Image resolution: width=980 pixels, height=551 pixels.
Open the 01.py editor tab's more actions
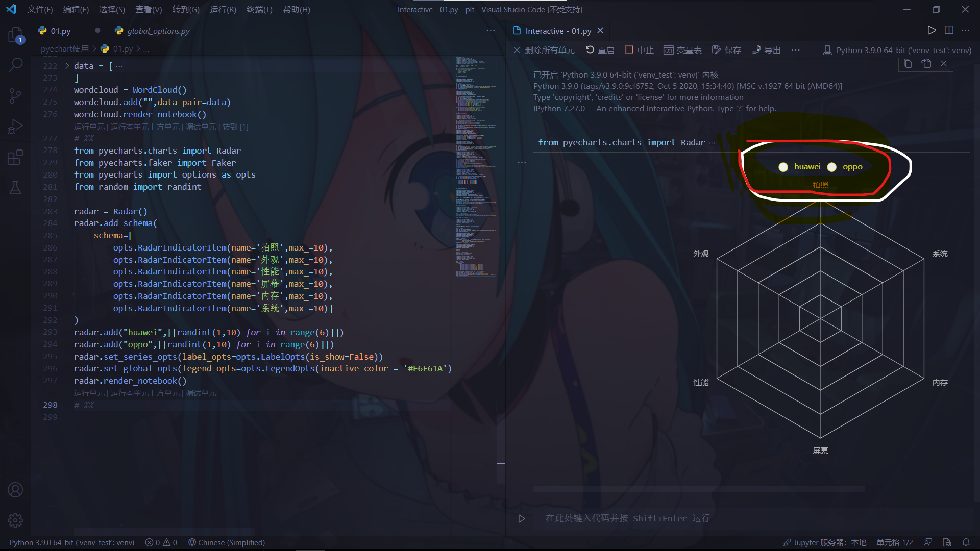(x=491, y=30)
